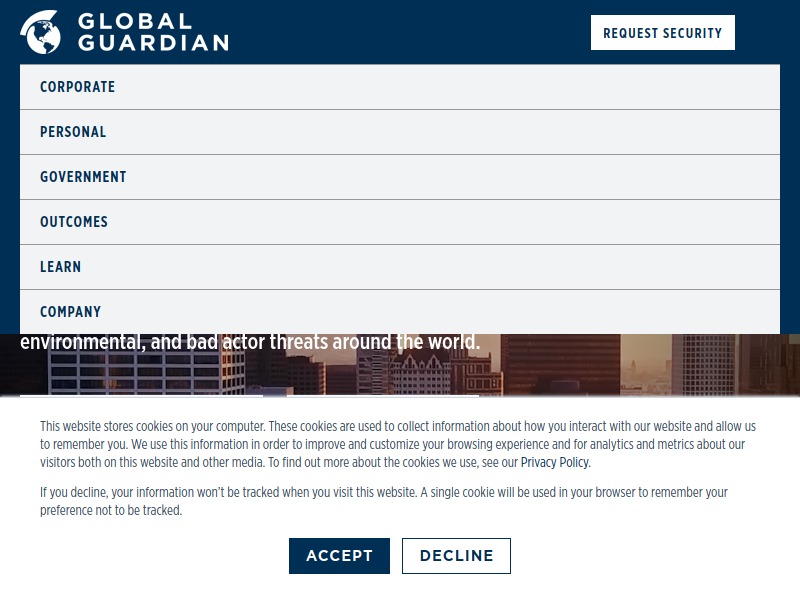This screenshot has width=800, height=600.
Task: Click the hero text about bad actor threats
Action: 250,343
